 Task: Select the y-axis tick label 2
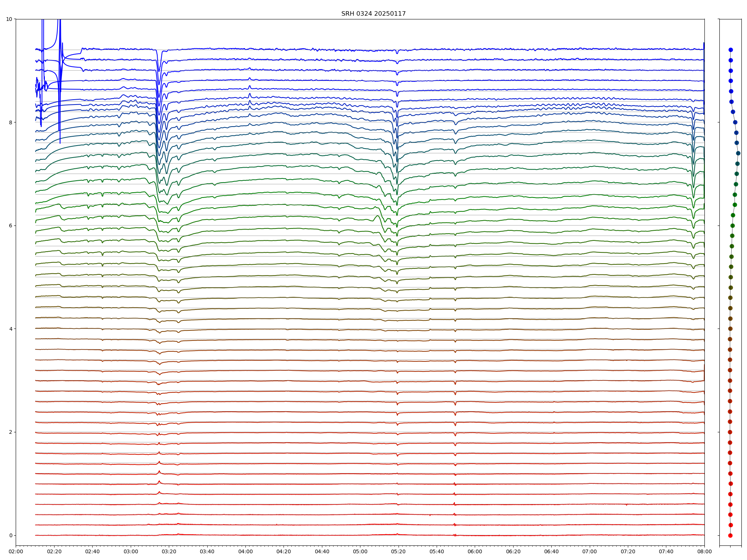click(10, 432)
